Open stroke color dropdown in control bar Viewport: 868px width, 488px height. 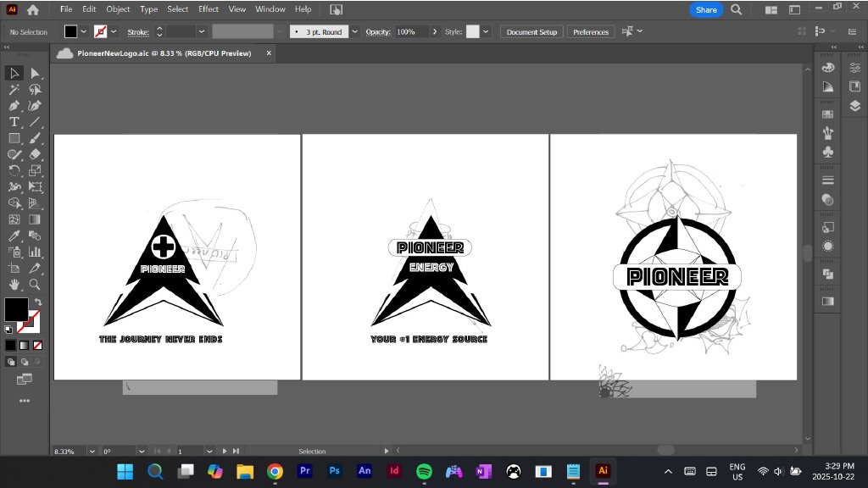[114, 31]
